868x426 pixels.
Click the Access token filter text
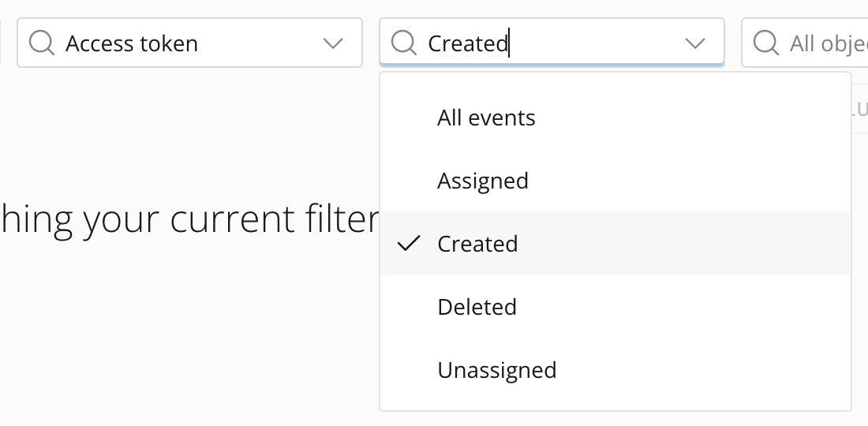pyautogui.click(x=132, y=43)
